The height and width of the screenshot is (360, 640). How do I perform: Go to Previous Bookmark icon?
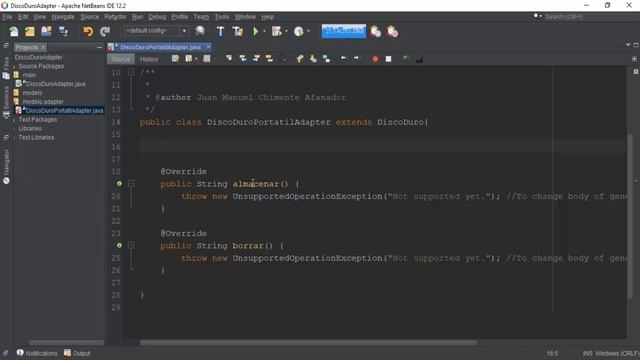(300, 59)
